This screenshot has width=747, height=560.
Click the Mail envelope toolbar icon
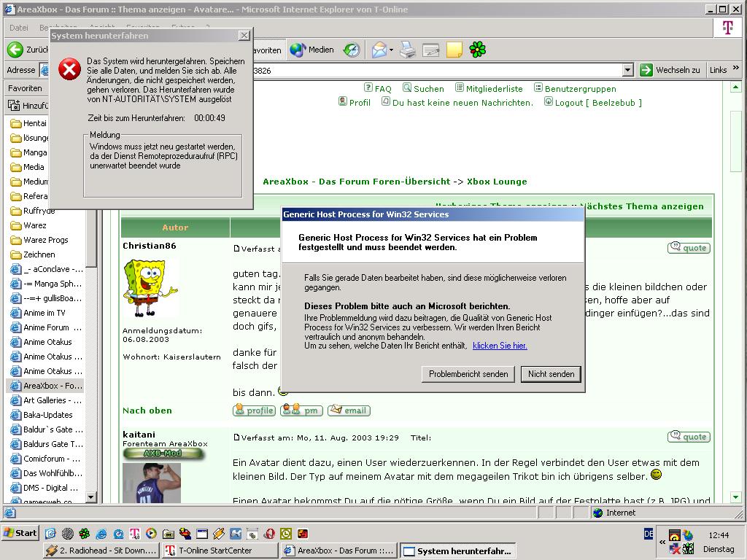pyautogui.click(x=379, y=50)
